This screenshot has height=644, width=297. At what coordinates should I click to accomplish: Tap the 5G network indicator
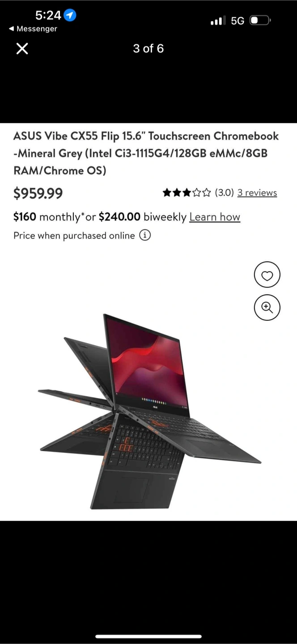click(238, 21)
